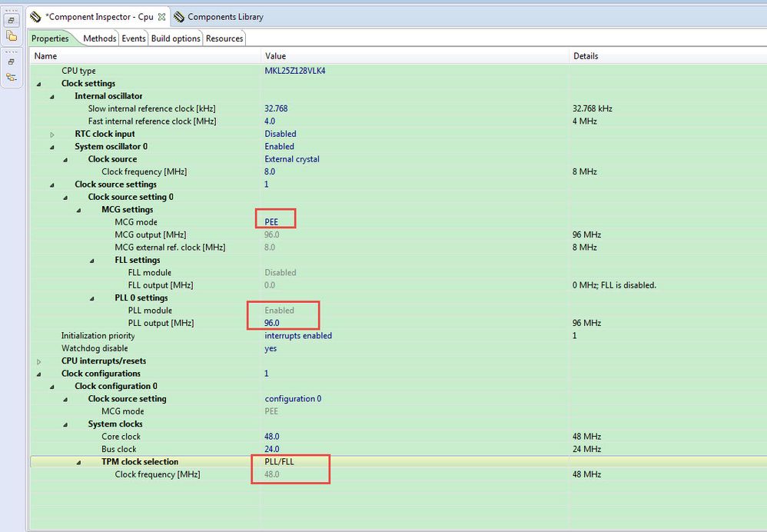This screenshot has height=532, width=767.
Task: Collapse the PLL 0 settings group
Action: (92, 298)
